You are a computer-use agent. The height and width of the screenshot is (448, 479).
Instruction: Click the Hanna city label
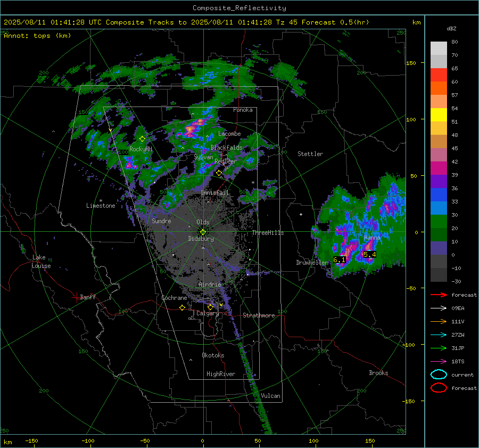[372, 238]
